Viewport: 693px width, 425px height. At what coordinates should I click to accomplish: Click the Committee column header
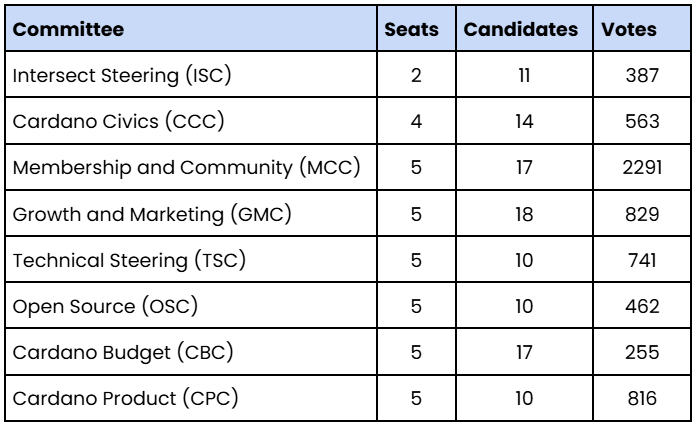point(68,29)
